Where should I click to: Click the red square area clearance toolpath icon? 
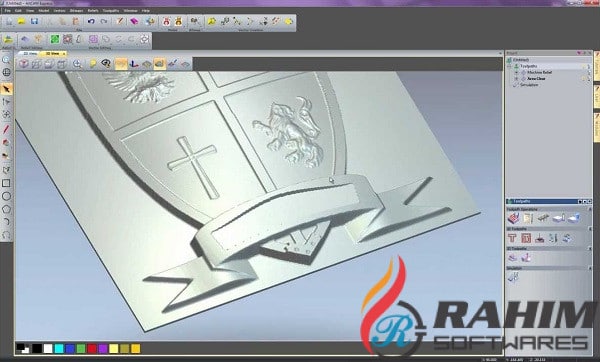[x=526, y=238]
